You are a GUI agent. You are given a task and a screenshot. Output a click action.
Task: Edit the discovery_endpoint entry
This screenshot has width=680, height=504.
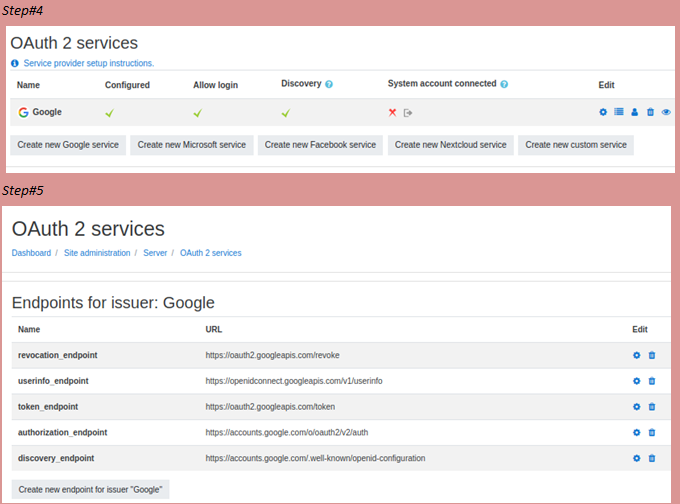tap(637, 458)
